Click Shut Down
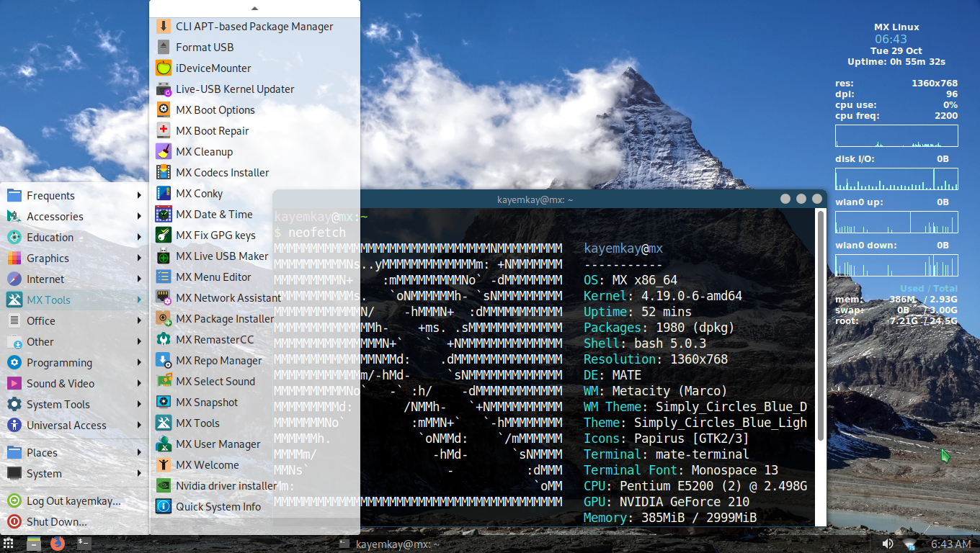 click(x=75, y=522)
